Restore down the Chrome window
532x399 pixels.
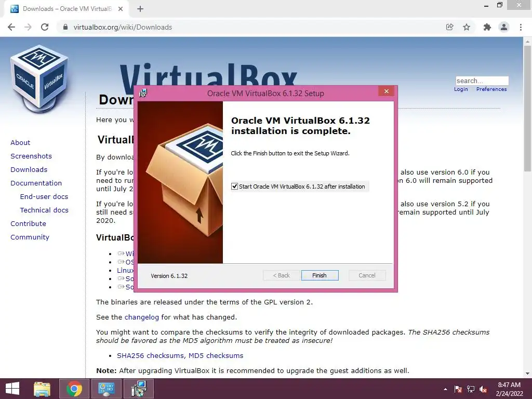click(499, 5)
